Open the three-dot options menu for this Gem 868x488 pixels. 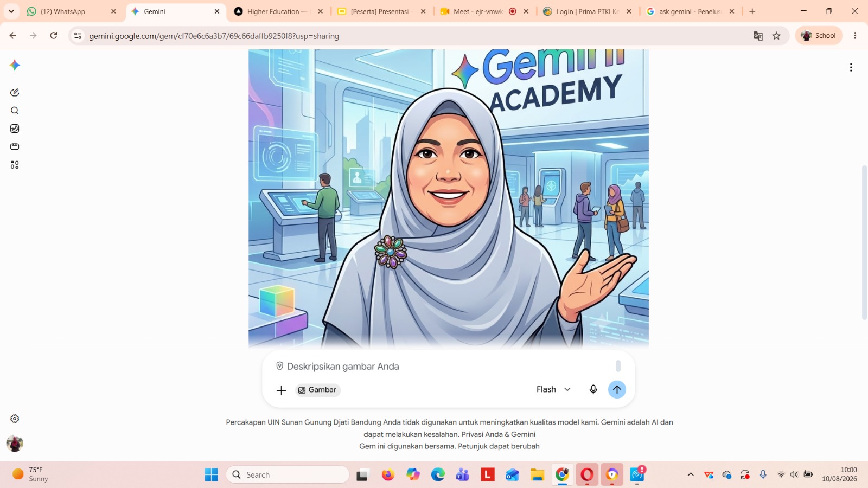coord(851,67)
